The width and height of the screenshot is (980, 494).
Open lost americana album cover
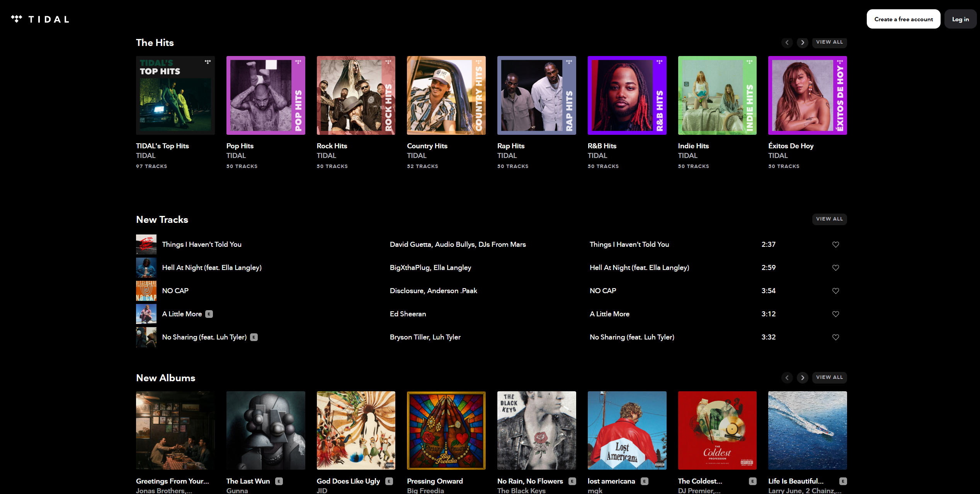(x=627, y=430)
